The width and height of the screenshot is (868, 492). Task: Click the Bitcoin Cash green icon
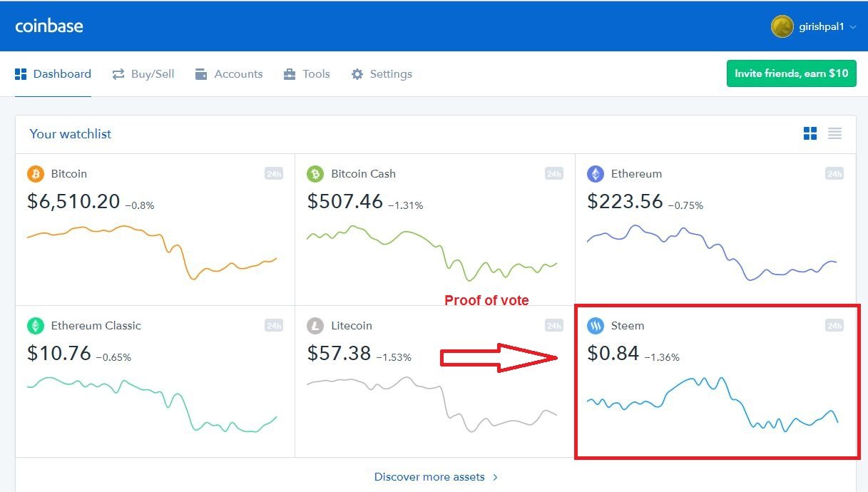tap(315, 174)
